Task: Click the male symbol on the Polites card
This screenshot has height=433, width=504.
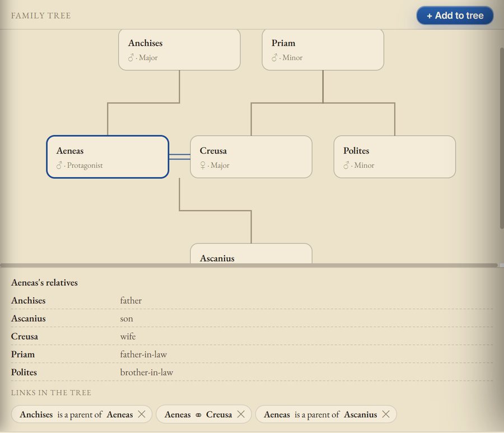Action: [x=346, y=165]
